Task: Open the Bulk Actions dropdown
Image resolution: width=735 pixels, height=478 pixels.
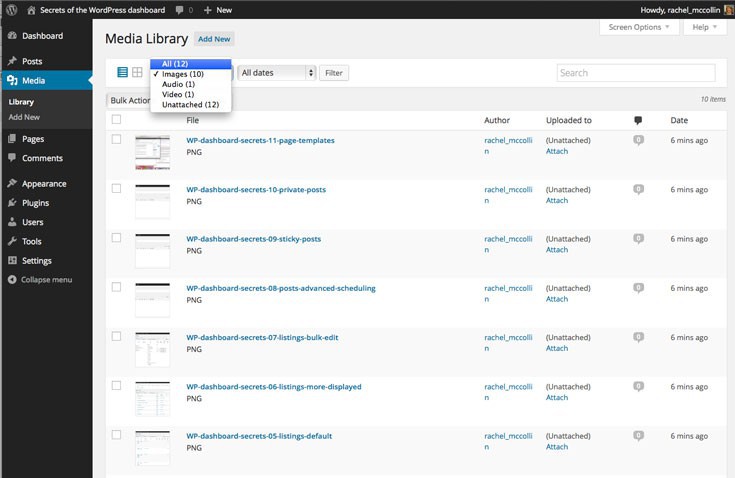Action: coord(129,100)
